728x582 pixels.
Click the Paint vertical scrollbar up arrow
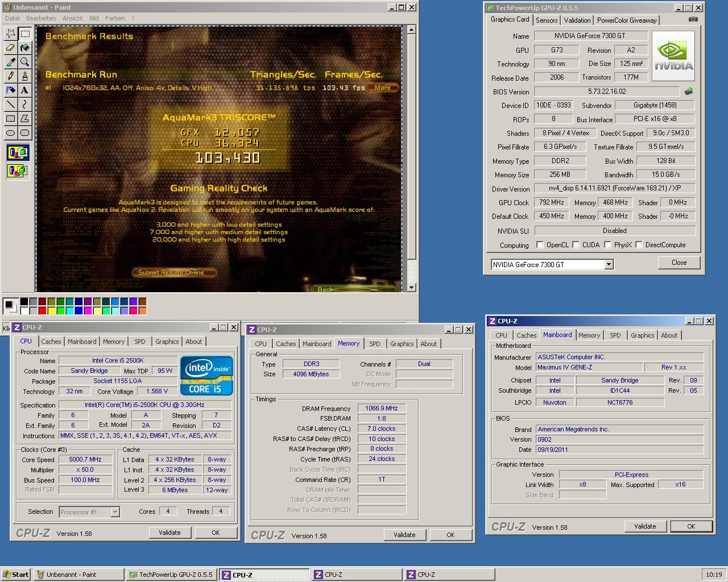tap(412, 30)
